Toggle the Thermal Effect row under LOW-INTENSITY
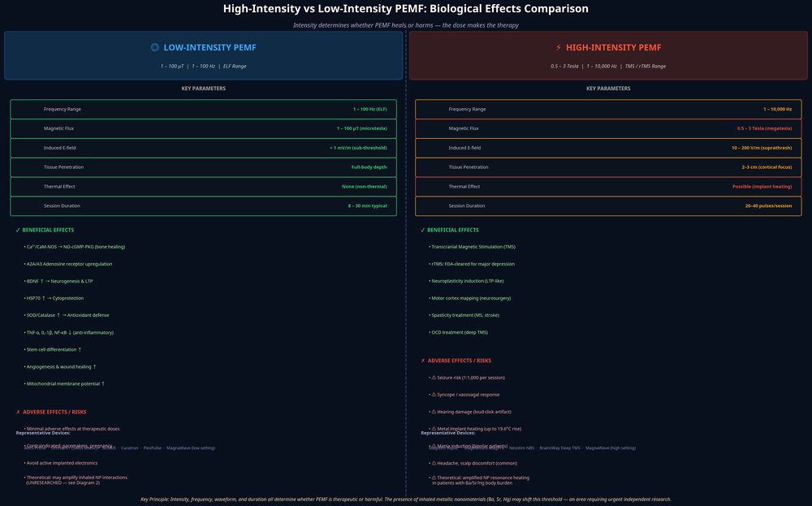 coord(203,186)
